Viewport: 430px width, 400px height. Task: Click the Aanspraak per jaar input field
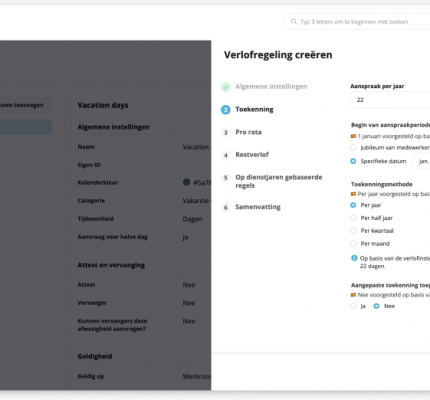(390, 100)
